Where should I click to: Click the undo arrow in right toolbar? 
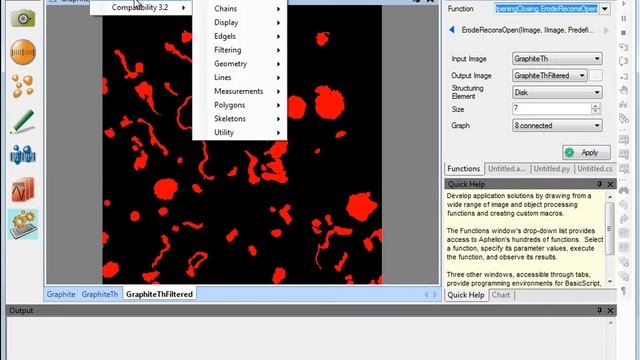pyautogui.click(x=624, y=204)
